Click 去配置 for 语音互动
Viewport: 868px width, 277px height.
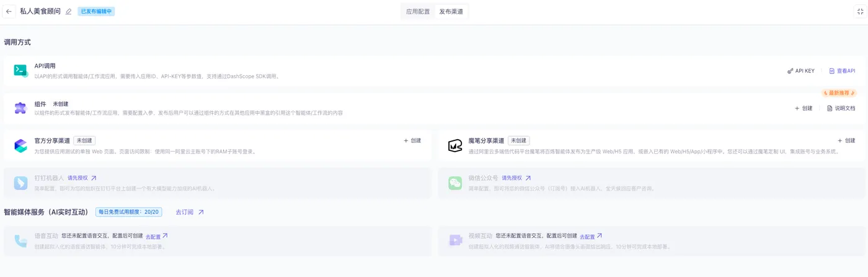click(157, 237)
